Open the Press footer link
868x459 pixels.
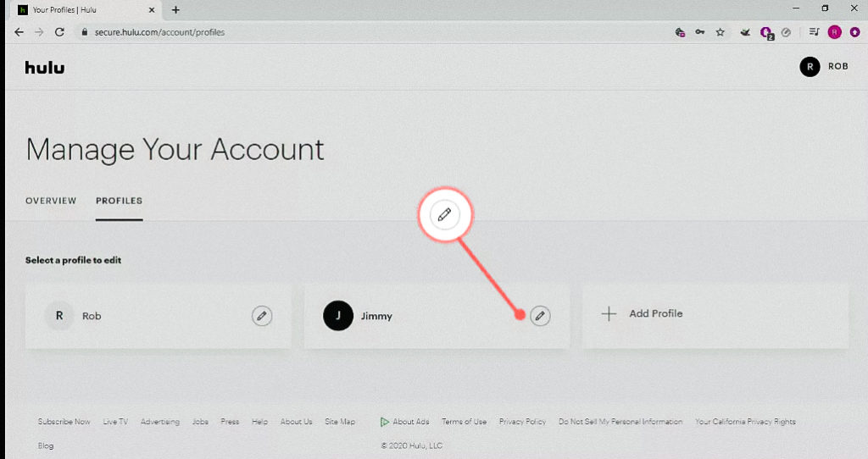230,422
